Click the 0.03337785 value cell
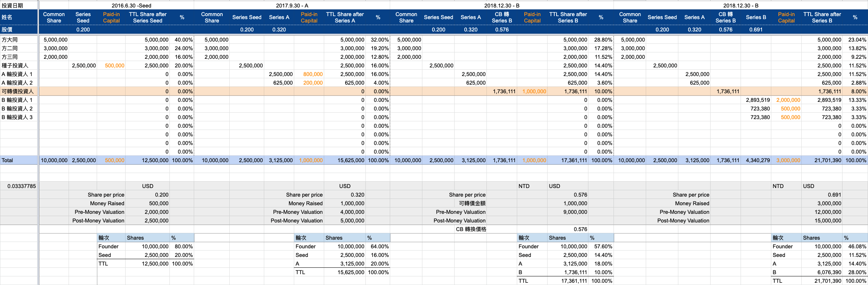868x285 pixels. pyautogui.click(x=19, y=186)
